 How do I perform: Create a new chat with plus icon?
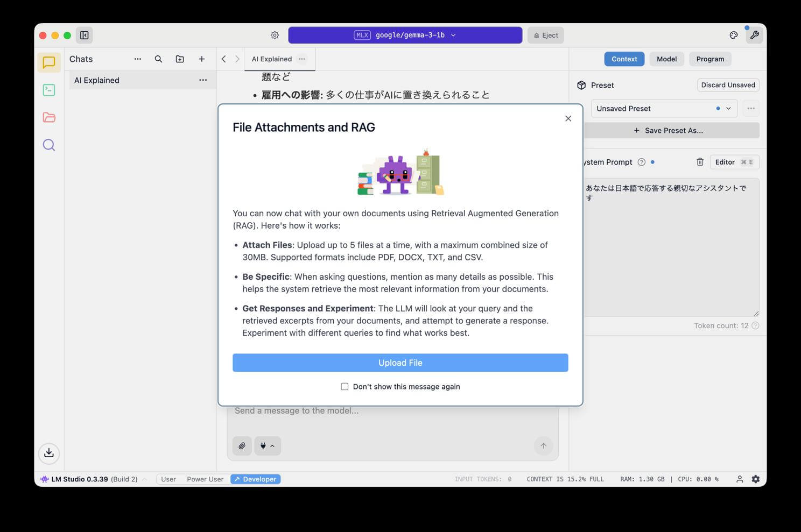pyautogui.click(x=202, y=59)
